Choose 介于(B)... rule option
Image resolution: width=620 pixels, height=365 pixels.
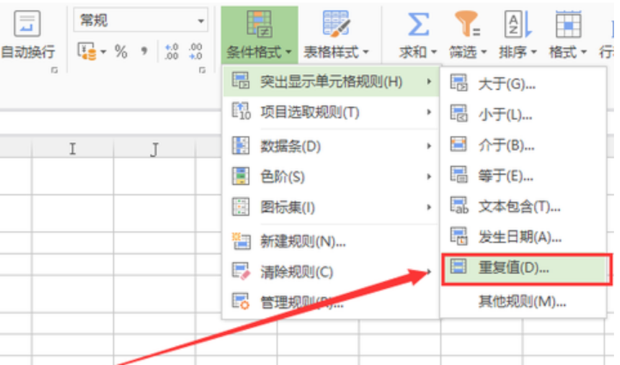point(523,146)
